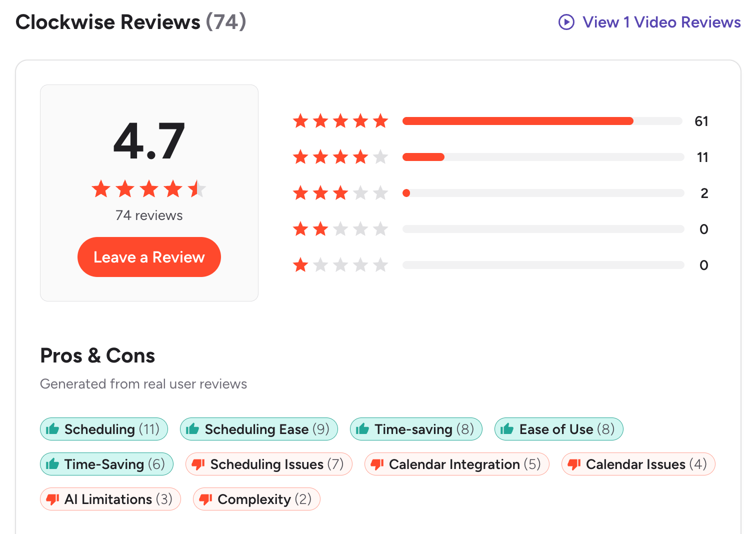
Task: Select the Scheduling Ease pro tag
Action: (x=258, y=429)
